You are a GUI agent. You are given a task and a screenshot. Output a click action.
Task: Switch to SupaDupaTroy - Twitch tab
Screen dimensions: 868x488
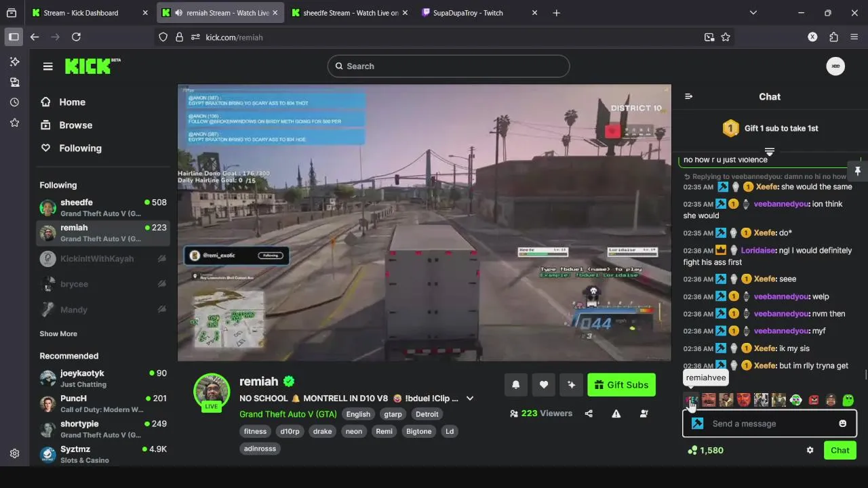479,13
